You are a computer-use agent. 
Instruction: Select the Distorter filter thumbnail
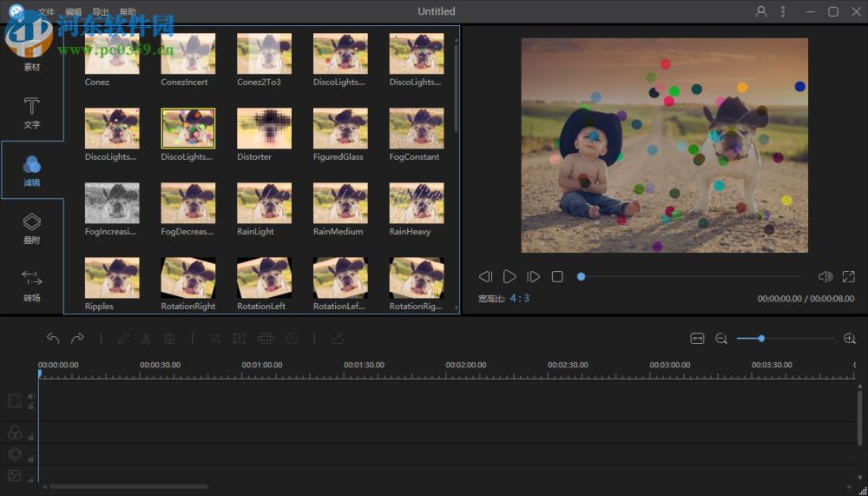click(x=264, y=129)
